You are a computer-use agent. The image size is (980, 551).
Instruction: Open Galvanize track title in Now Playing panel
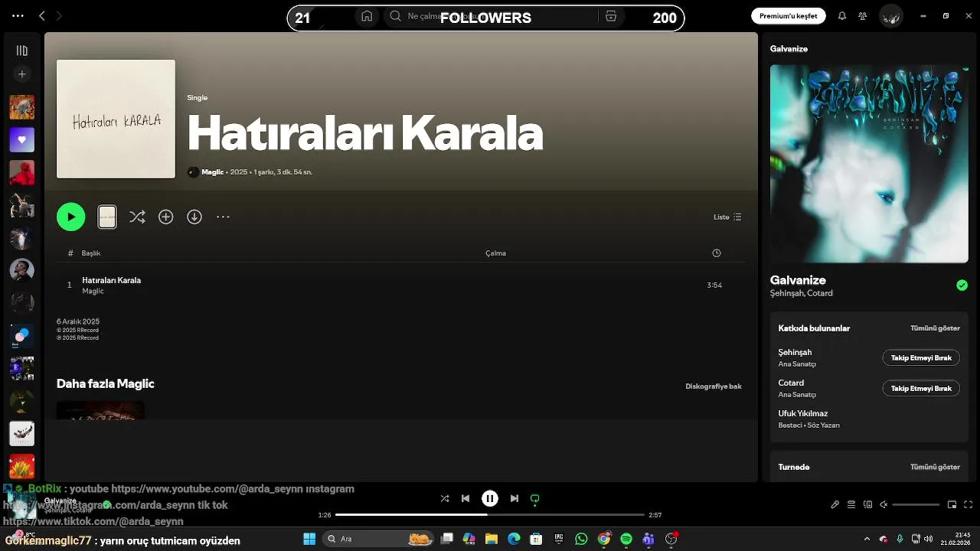click(x=798, y=280)
